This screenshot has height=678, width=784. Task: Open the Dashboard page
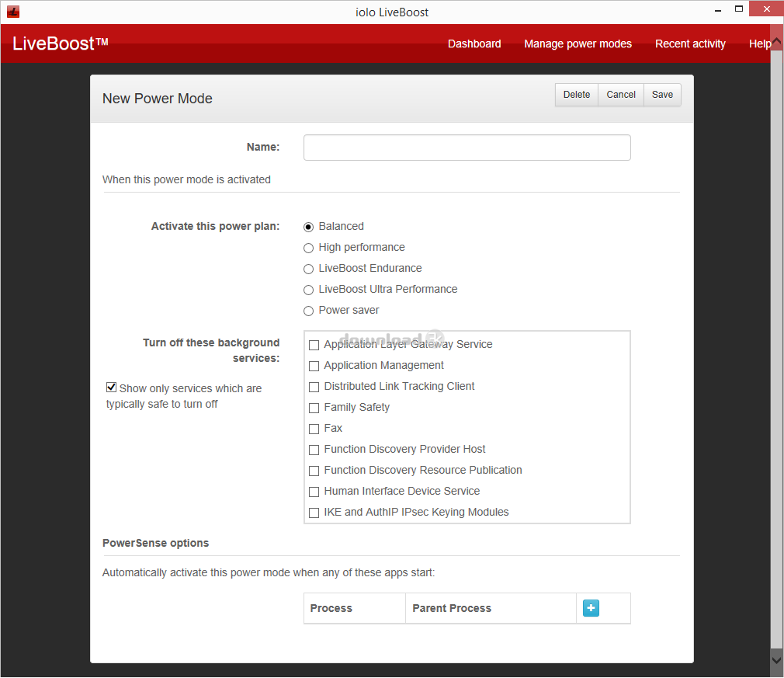click(x=474, y=44)
